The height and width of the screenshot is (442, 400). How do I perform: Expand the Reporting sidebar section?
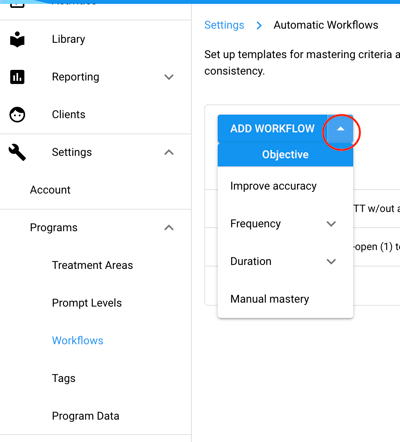click(x=169, y=77)
